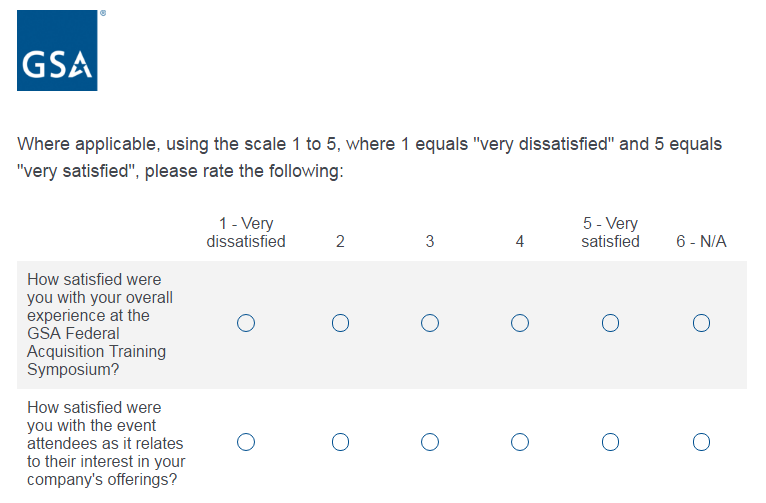This screenshot has width=766, height=503.
Task: Select rating 4 for overall experience
Action: (520, 323)
